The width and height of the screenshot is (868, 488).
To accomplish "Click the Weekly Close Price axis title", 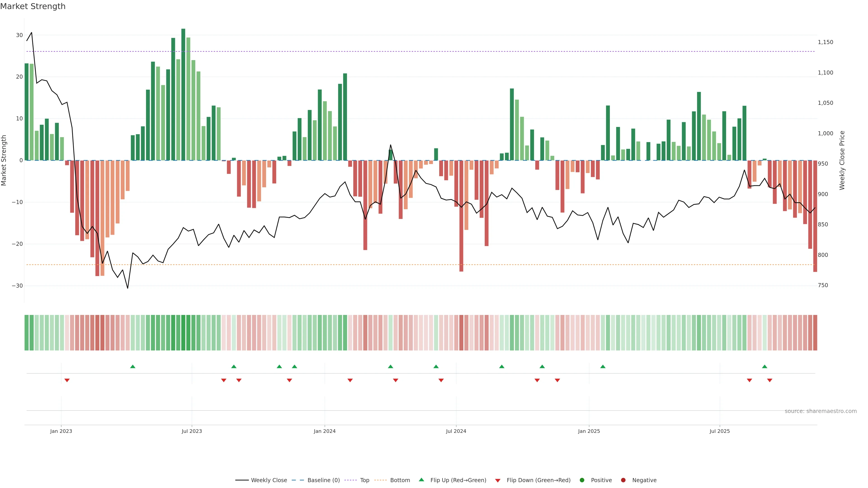I will pyautogui.click(x=842, y=160).
